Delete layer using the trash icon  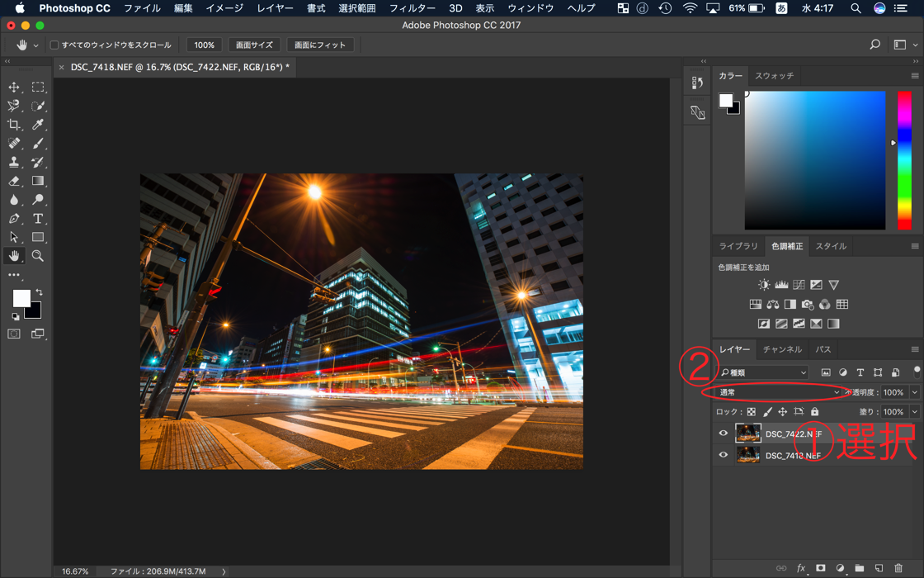click(x=898, y=568)
